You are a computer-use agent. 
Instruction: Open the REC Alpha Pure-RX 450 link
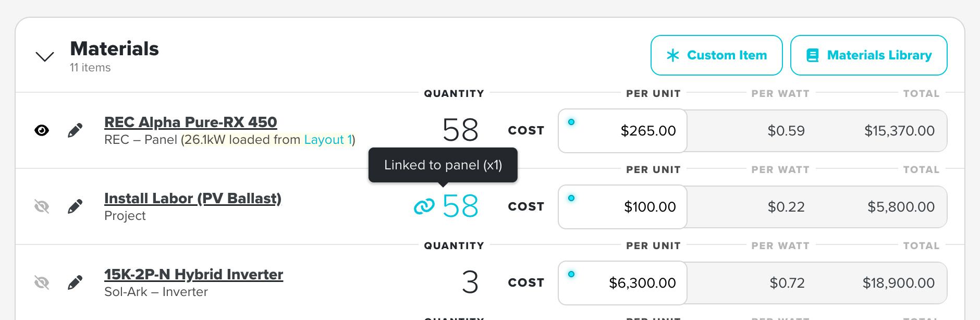point(191,122)
